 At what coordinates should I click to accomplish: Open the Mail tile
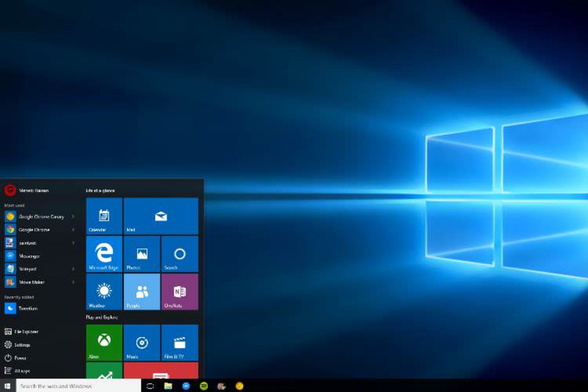161,216
